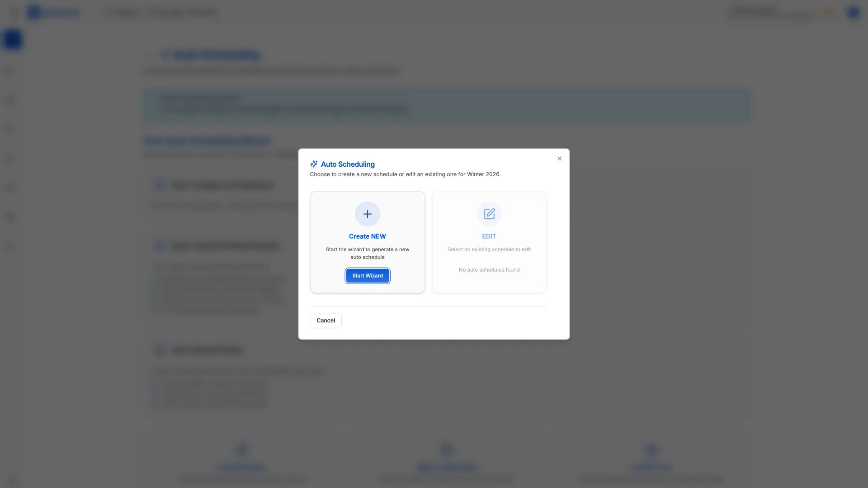Select the highlighted blue sidebar icon
The width and height of the screenshot is (868, 488).
point(12,39)
